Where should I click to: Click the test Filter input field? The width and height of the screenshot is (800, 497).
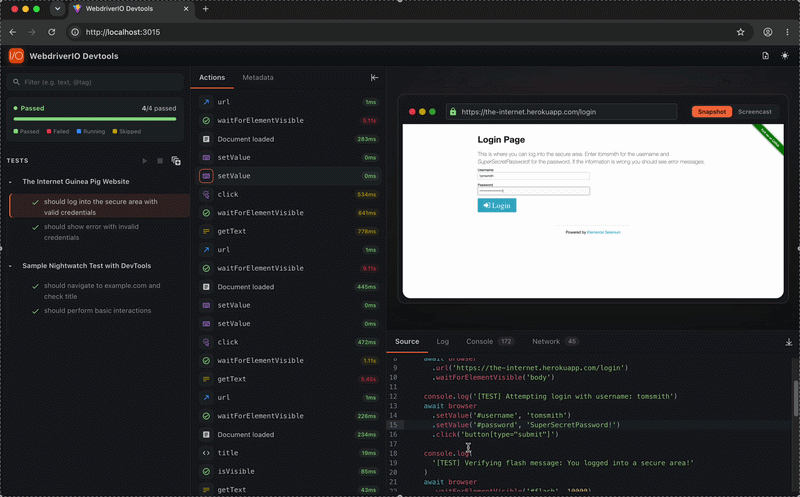pyautogui.click(x=95, y=82)
